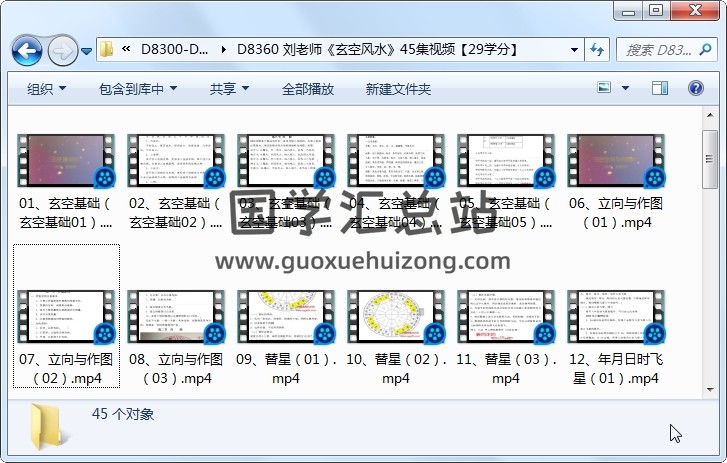This screenshot has width=727, height=463.
Task: Open the recent pages dropdown arrow
Action: 86,50
